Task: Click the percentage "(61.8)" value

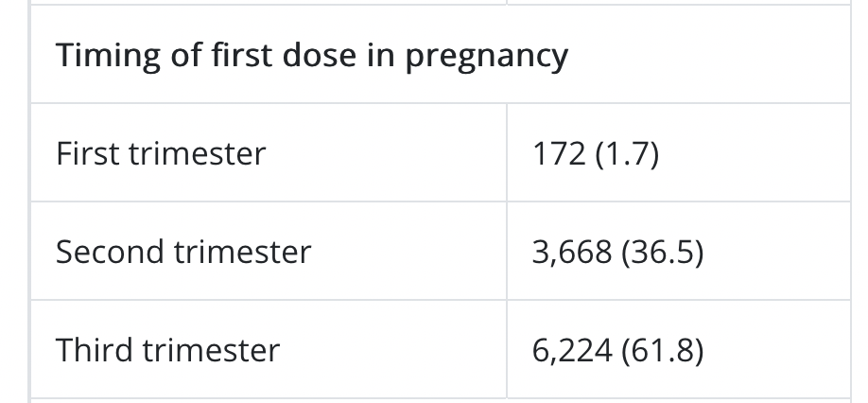Action: click(x=665, y=350)
